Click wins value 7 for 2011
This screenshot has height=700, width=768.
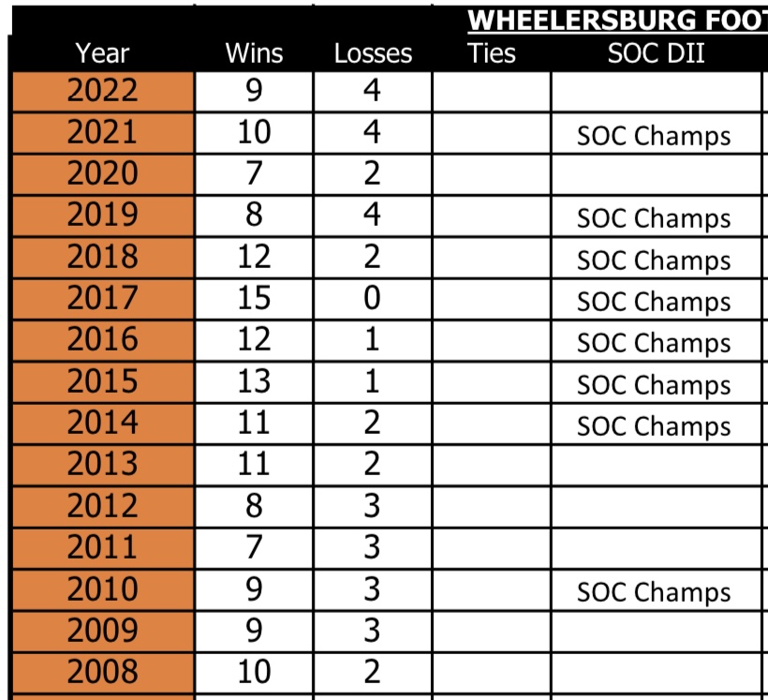click(254, 548)
